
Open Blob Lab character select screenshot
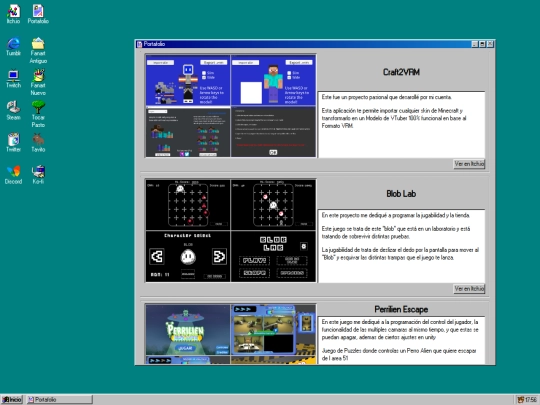[x=188, y=257]
